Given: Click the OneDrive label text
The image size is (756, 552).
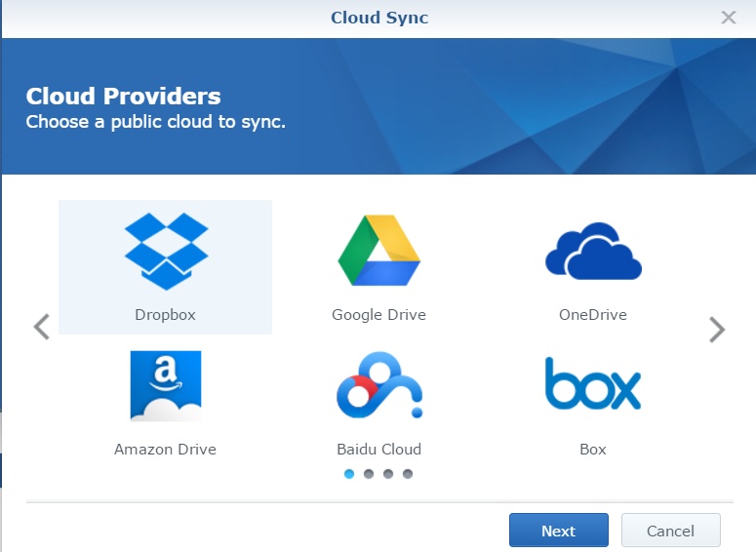Looking at the screenshot, I should coord(593,315).
